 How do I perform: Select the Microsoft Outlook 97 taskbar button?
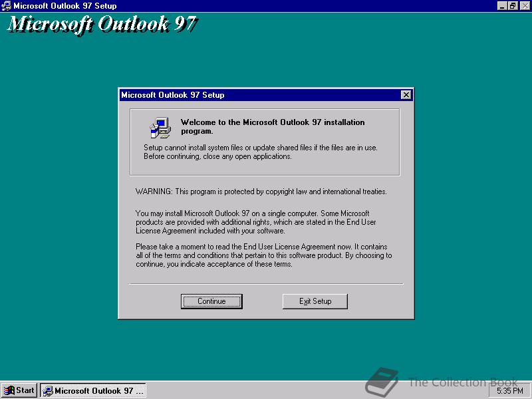click(93, 390)
